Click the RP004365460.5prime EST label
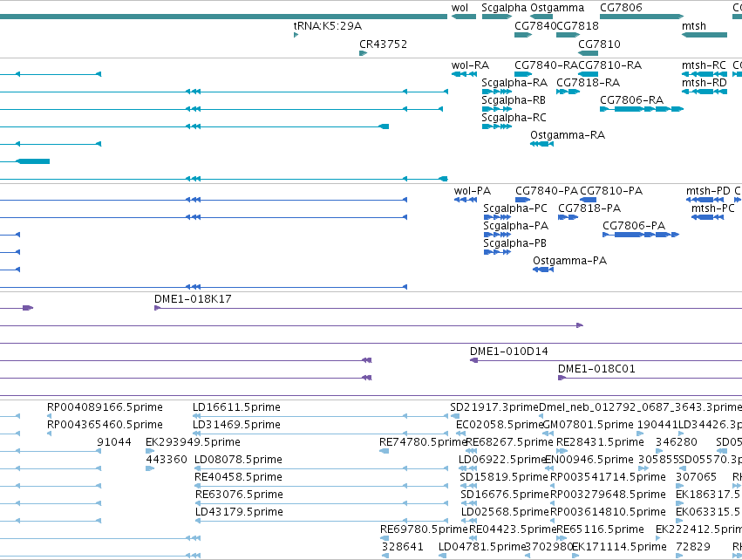742x560 pixels. point(105,425)
